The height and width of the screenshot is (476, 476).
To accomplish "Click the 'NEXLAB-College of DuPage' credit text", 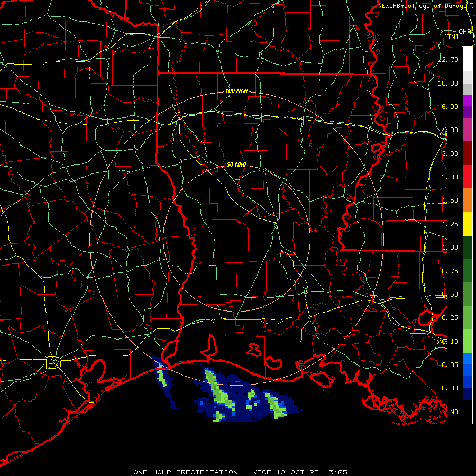I will click(423, 6).
